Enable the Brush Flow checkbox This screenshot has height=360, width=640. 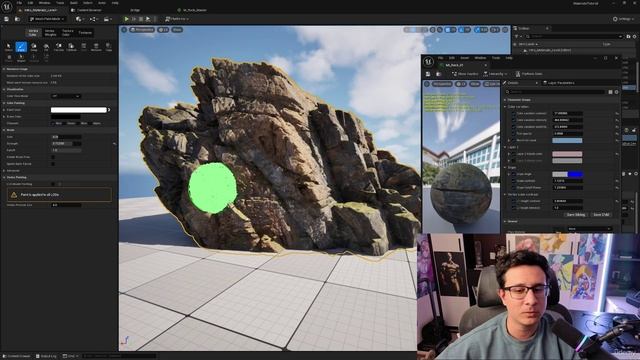click(x=53, y=157)
